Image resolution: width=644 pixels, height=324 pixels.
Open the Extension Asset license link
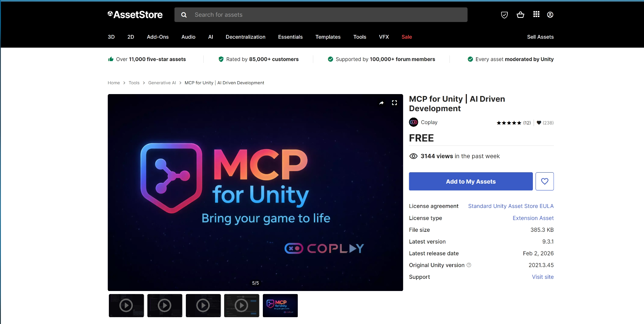click(533, 218)
